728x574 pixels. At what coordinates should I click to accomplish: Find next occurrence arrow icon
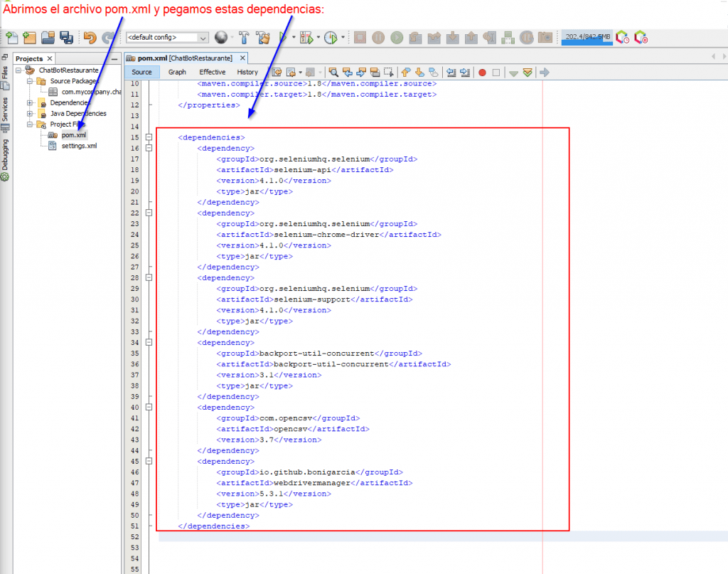point(361,73)
